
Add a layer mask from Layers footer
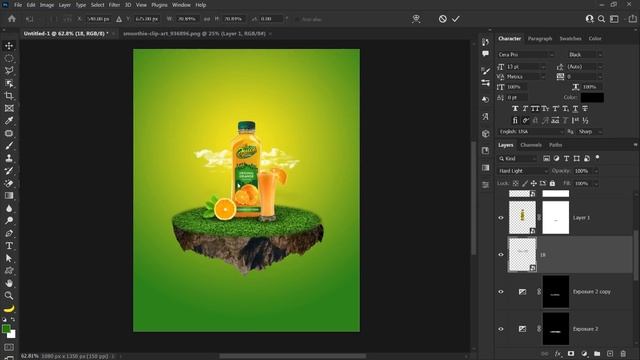(x=571, y=353)
